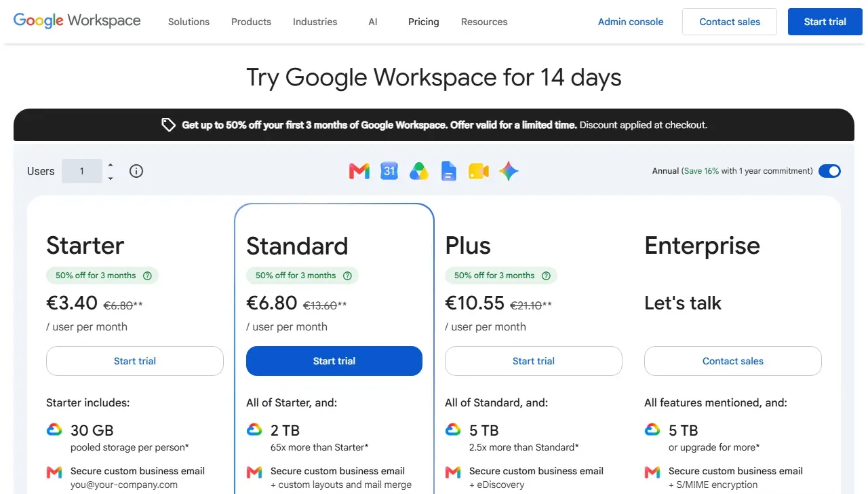The width and height of the screenshot is (868, 494).
Task: Click the Standard price €6.80
Action: point(272,303)
